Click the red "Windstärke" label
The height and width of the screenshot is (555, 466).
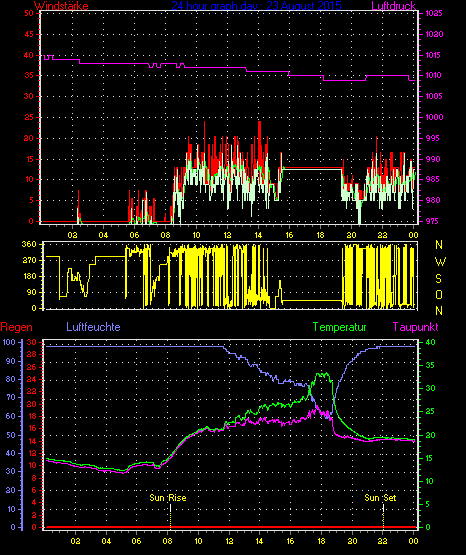click(61, 6)
